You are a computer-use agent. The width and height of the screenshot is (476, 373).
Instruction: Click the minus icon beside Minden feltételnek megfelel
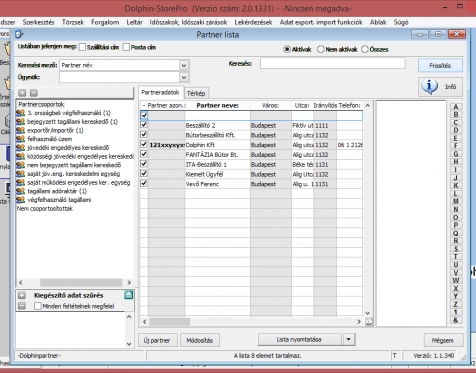22,306
